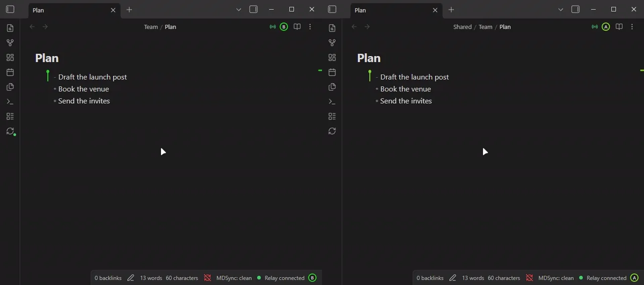Insert template icon in left window ribbon

tap(10, 87)
